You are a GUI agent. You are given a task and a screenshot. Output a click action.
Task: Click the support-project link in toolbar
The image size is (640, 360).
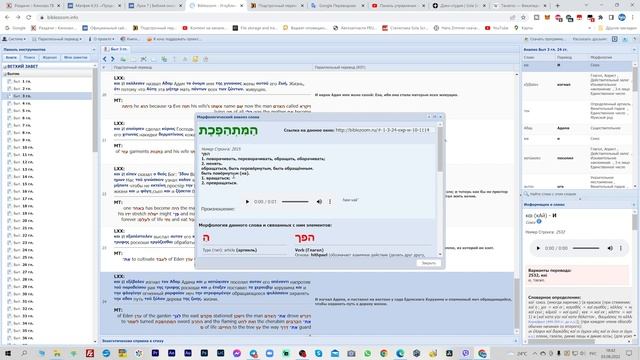[x=174, y=39]
